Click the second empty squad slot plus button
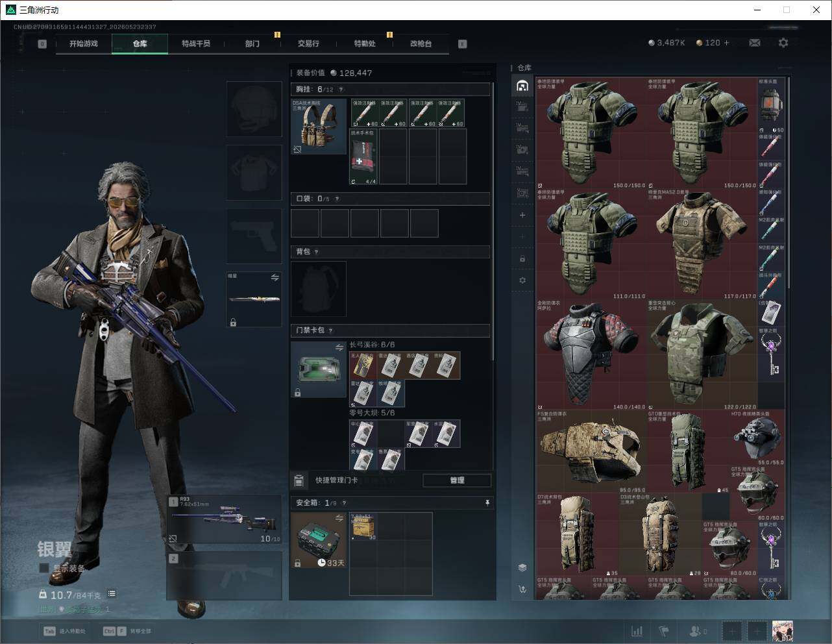Viewport: 832px width, 644px height. (757, 630)
